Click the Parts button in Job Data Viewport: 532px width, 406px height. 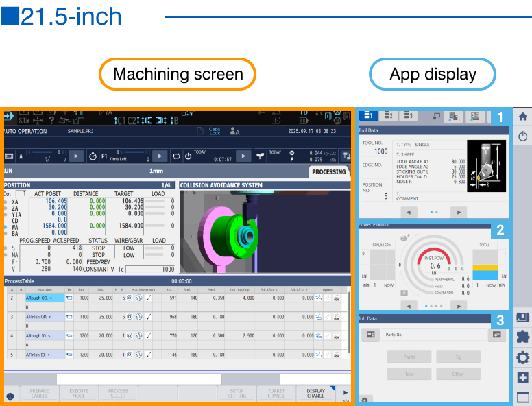409,357
